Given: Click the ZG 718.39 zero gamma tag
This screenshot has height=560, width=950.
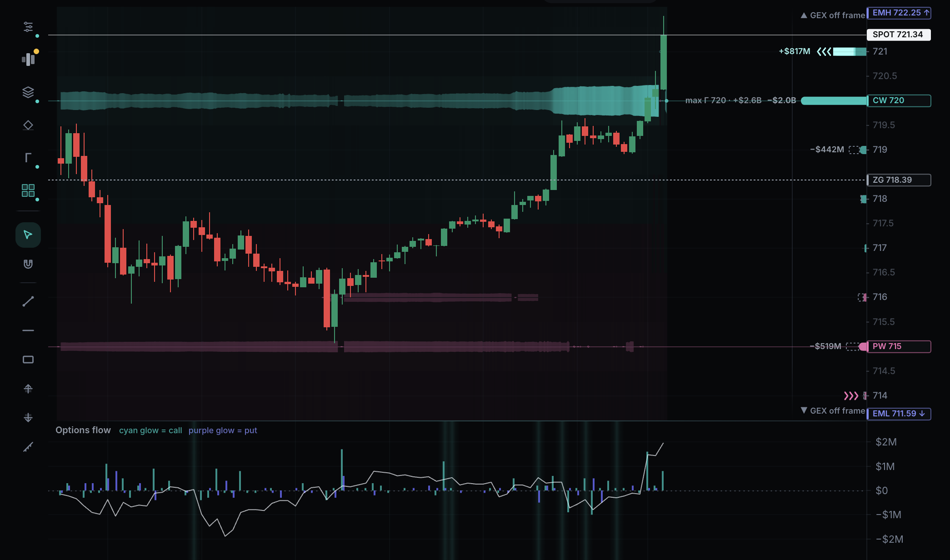Looking at the screenshot, I should [899, 180].
